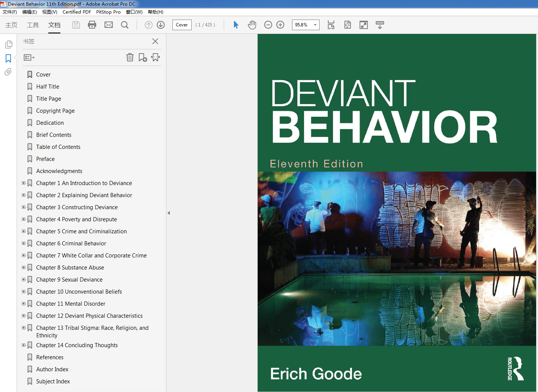Toggle the Bookmarks panel sidebar icon
The width and height of the screenshot is (538, 392).
click(x=8, y=58)
